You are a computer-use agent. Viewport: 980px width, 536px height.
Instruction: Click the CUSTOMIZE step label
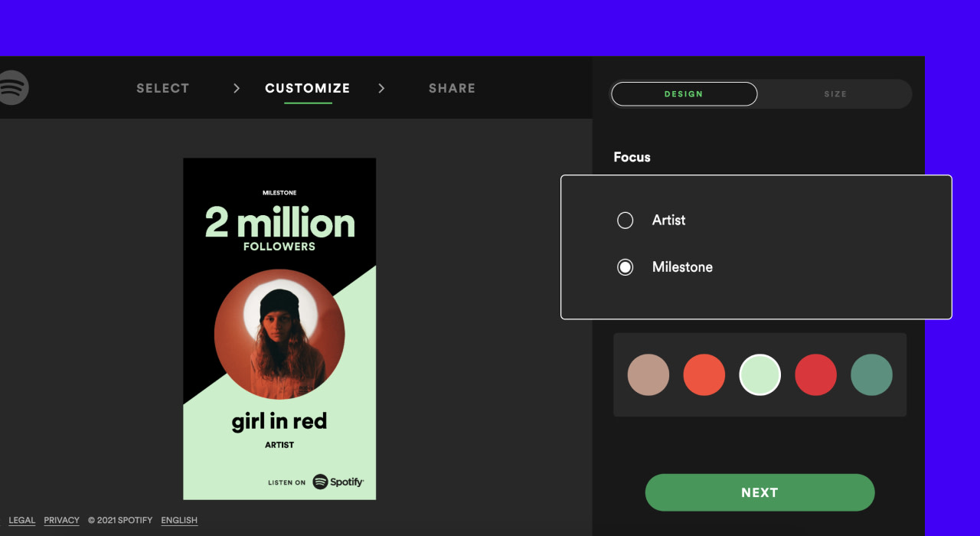[307, 88]
